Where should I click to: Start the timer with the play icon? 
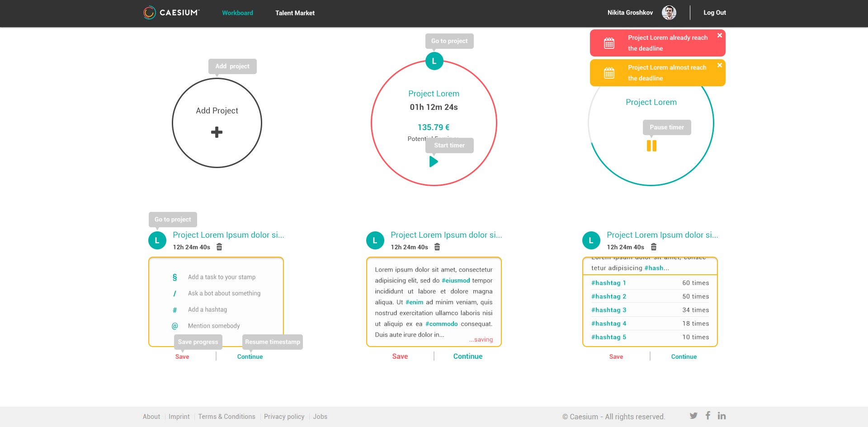click(434, 161)
